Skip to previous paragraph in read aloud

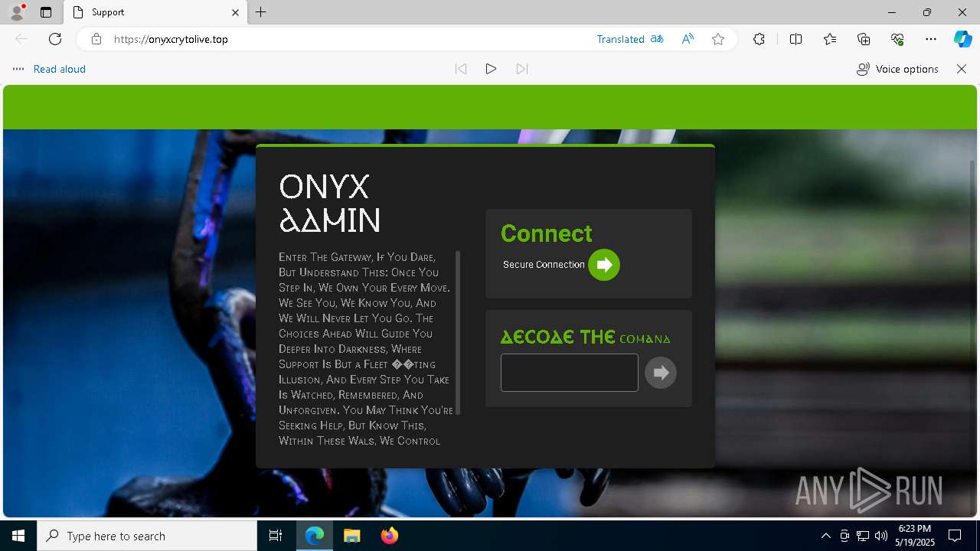[461, 69]
